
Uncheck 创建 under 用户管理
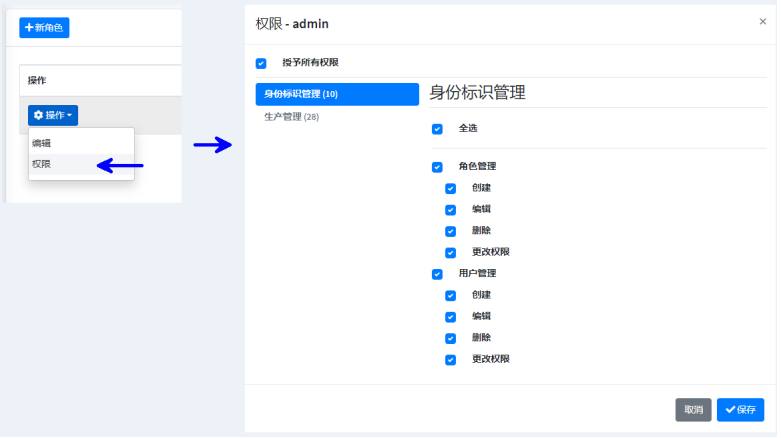[451, 296]
